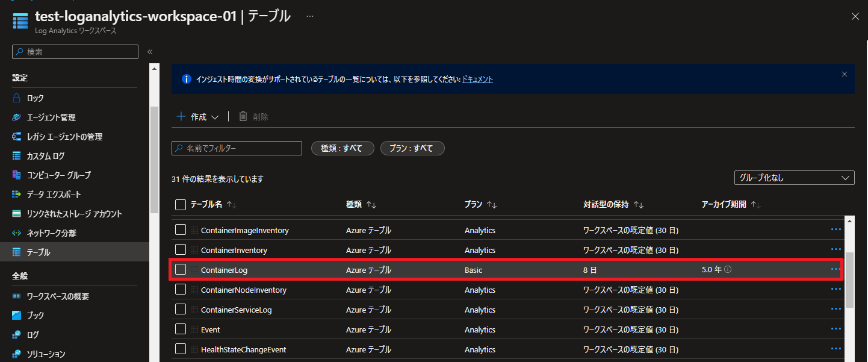The image size is (868, 362).
Task: Open the more options ellipsis beside the page title
Action: [310, 16]
